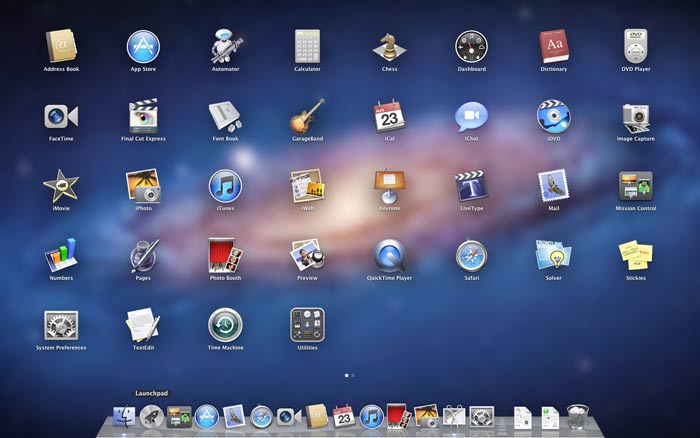Open the iMovie star icon
The width and height of the screenshot is (700, 438).
(61, 186)
